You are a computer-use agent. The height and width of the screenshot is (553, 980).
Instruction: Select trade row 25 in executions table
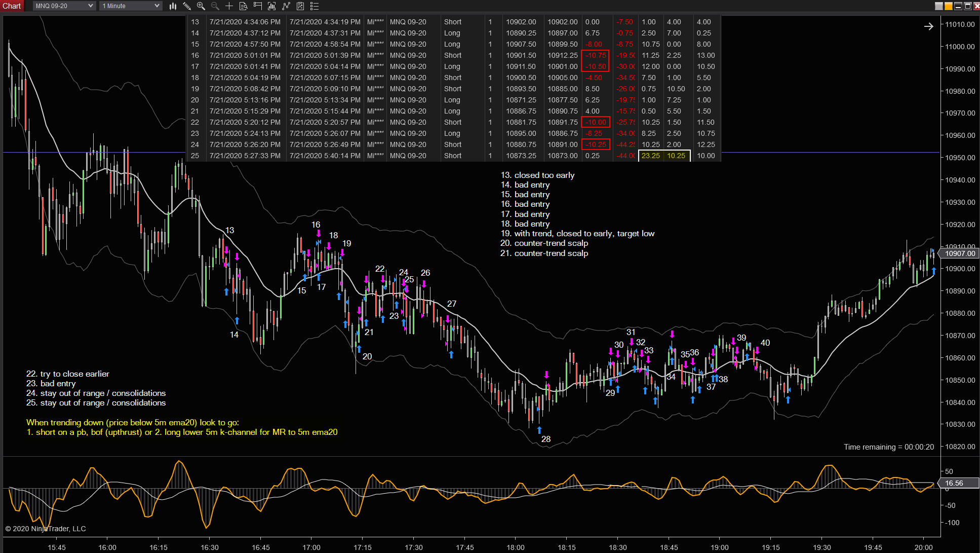(454, 156)
